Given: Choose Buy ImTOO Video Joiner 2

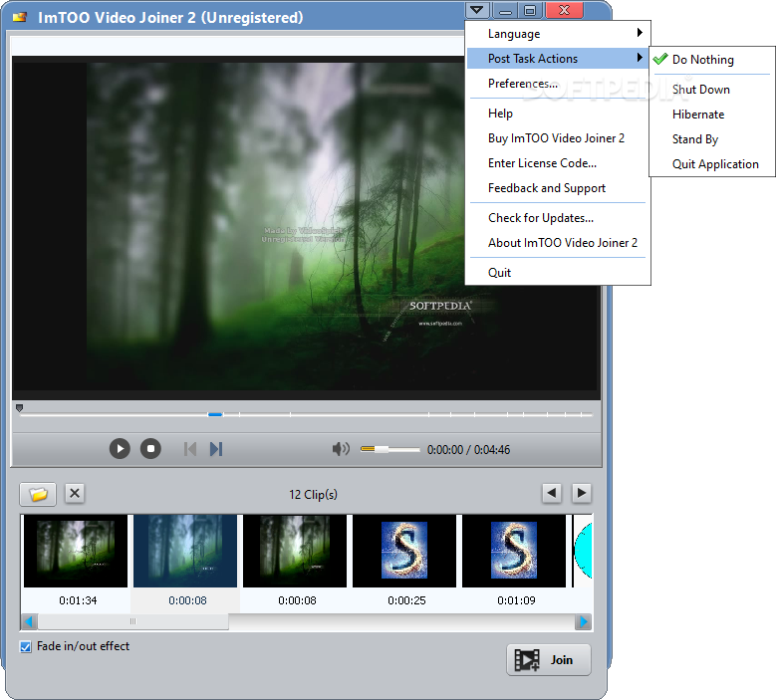Looking at the screenshot, I should coord(558,138).
